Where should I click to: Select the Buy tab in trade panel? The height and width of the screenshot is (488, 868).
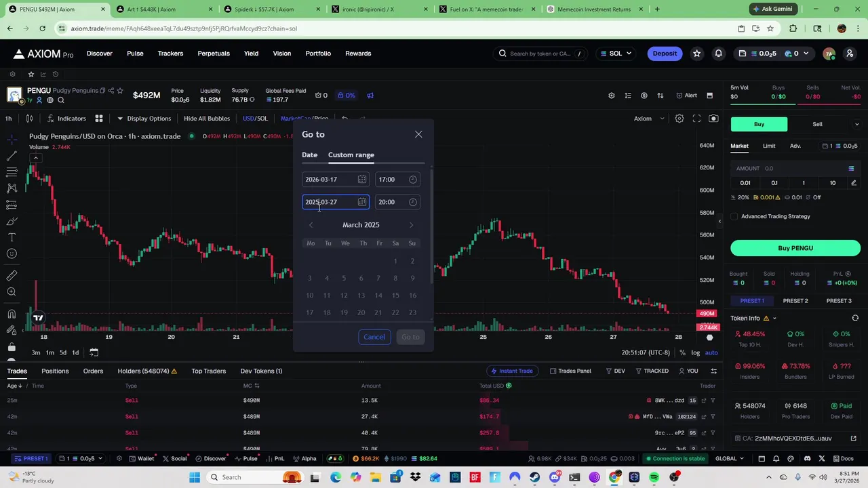(759, 124)
